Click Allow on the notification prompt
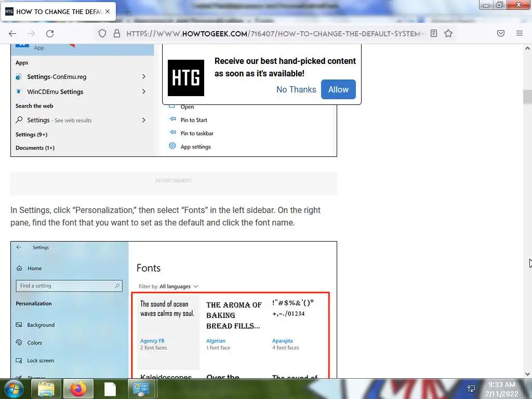Viewport: 532px width, 399px height. click(x=338, y=89)
